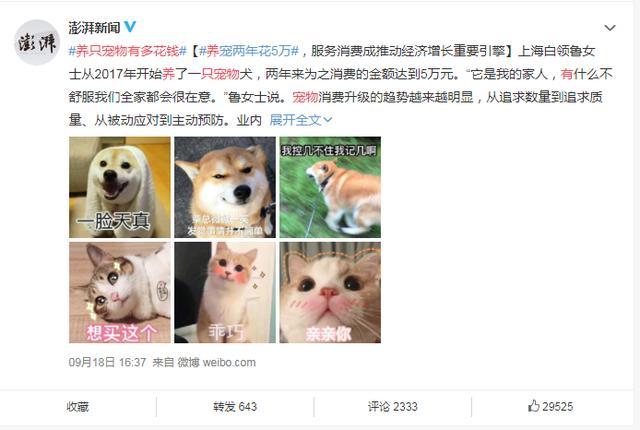Click the blue verified badge next to 澎湃新闻

[x=130, y=27]
